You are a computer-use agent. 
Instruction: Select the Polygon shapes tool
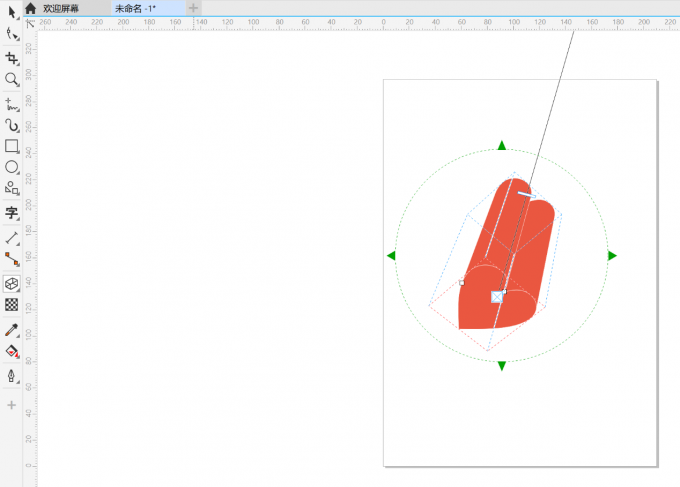12,188
